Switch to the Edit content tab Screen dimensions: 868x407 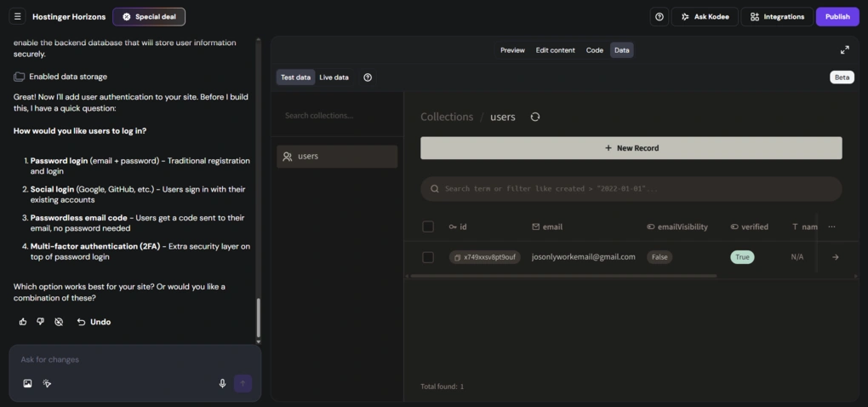point(555,50)
